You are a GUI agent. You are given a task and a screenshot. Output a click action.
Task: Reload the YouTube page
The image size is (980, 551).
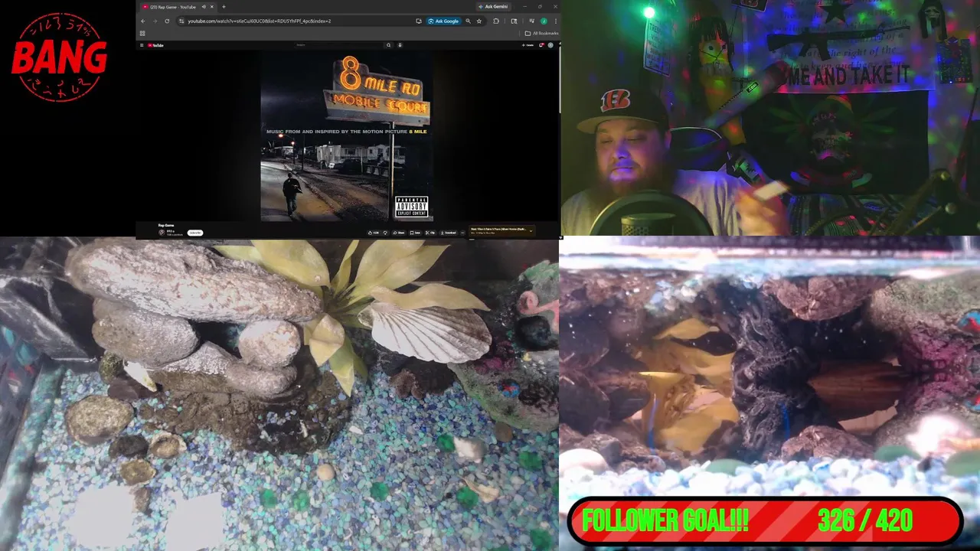point(167,21)
